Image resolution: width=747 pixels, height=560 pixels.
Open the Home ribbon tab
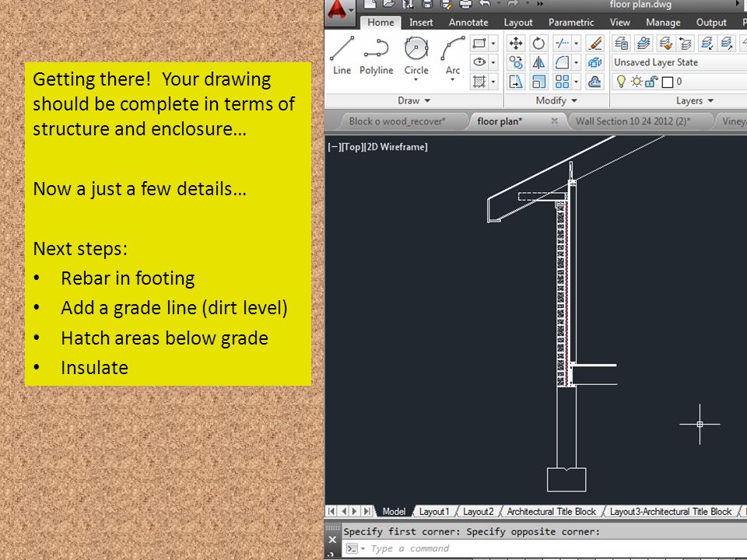point(381,23)
